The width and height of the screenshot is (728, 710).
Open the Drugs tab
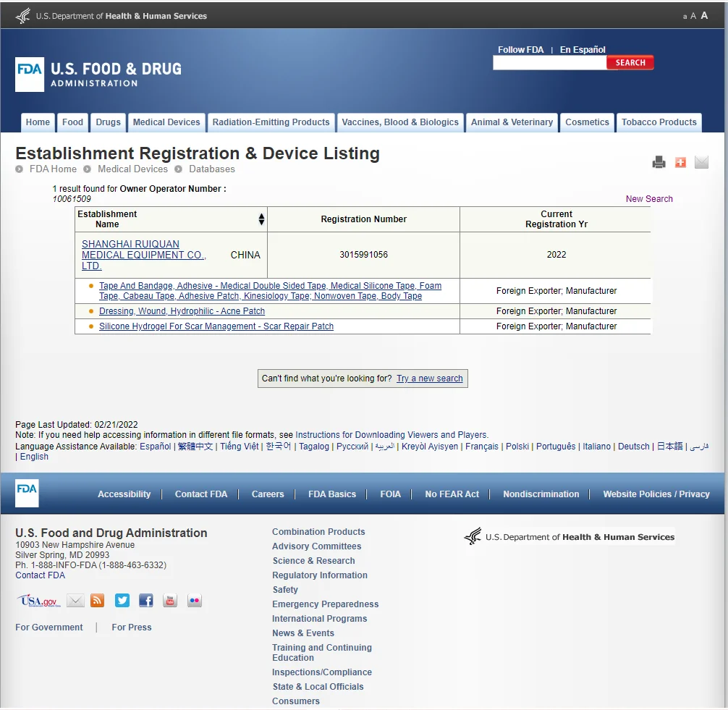click(108, 122)
